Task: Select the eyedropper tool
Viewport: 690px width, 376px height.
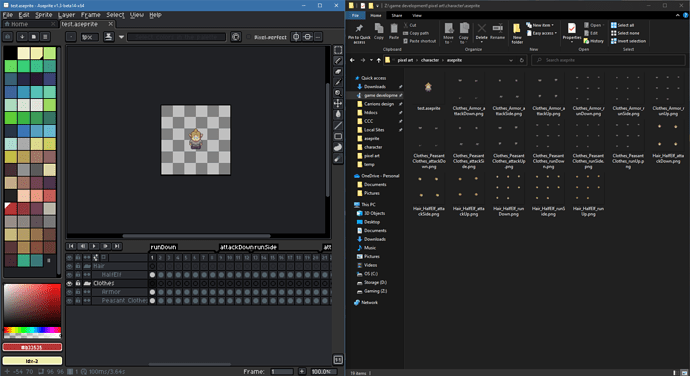Action: point(338,82)
